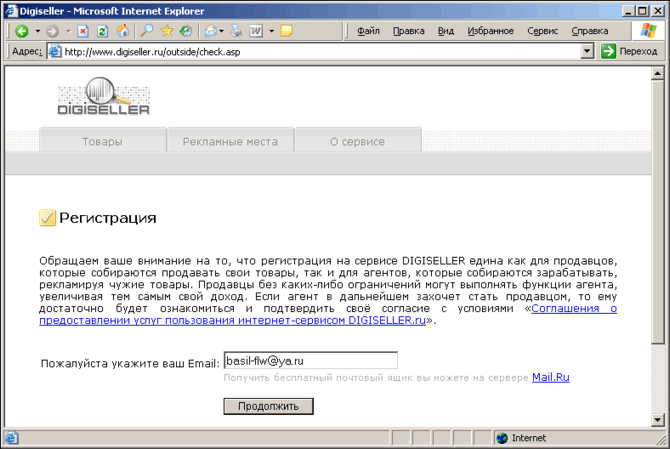Click the Back navigation arrow icon
670x449 pixels.
click(x=21, y=31)
